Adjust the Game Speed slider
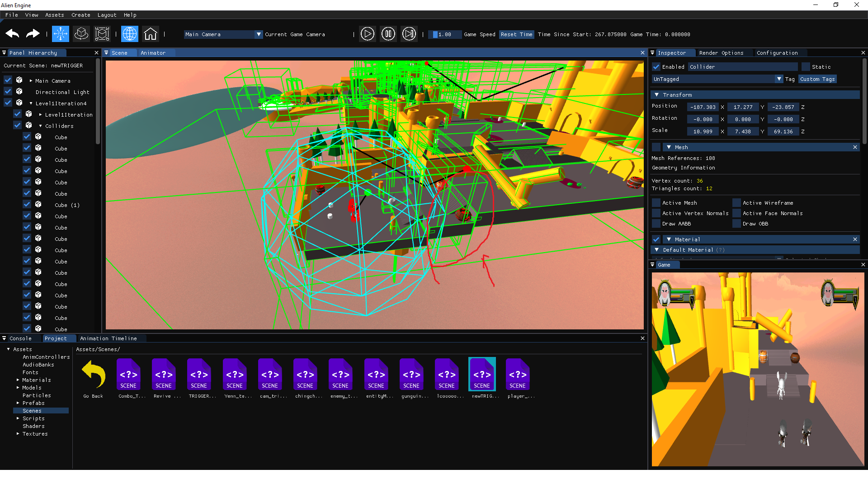This screenshot has width=868, height=488. click(x=444, y=34)
